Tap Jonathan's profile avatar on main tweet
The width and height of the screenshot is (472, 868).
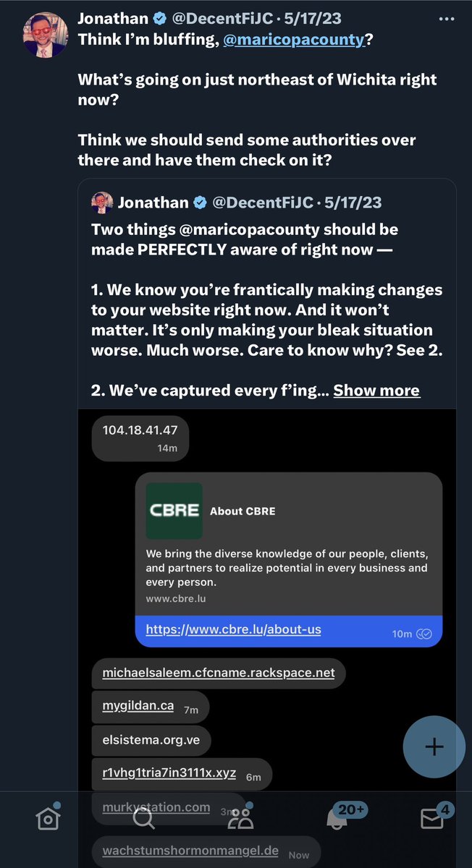(45, 34)
